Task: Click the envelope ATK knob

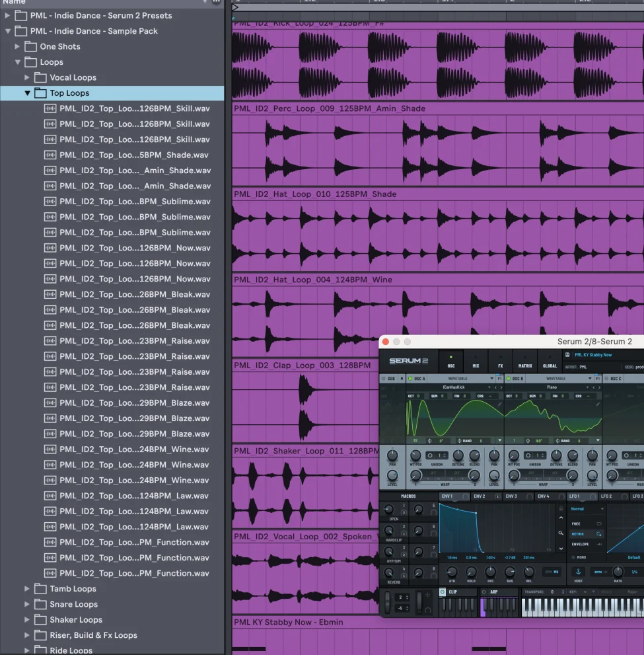Action: coord(452,572)
